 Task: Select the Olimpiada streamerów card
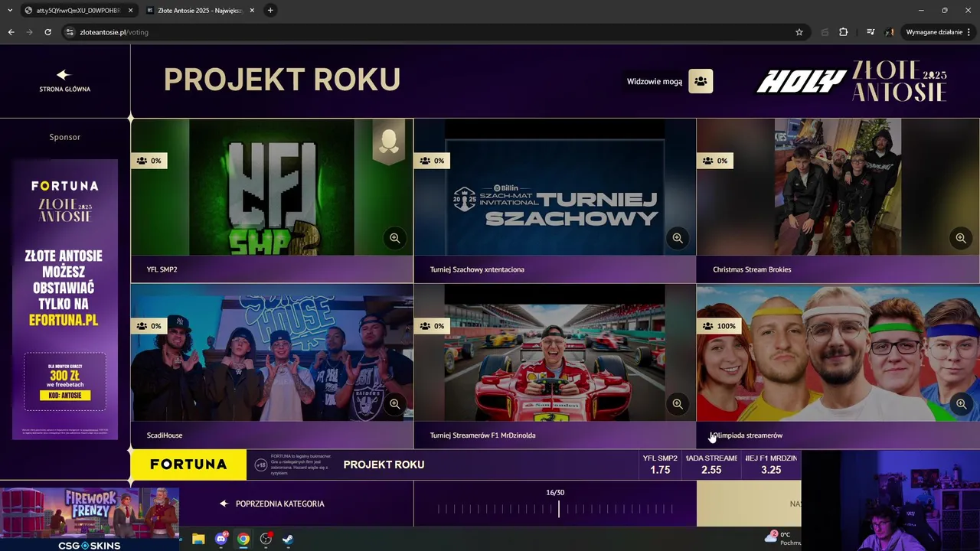(x=838, y=367)
